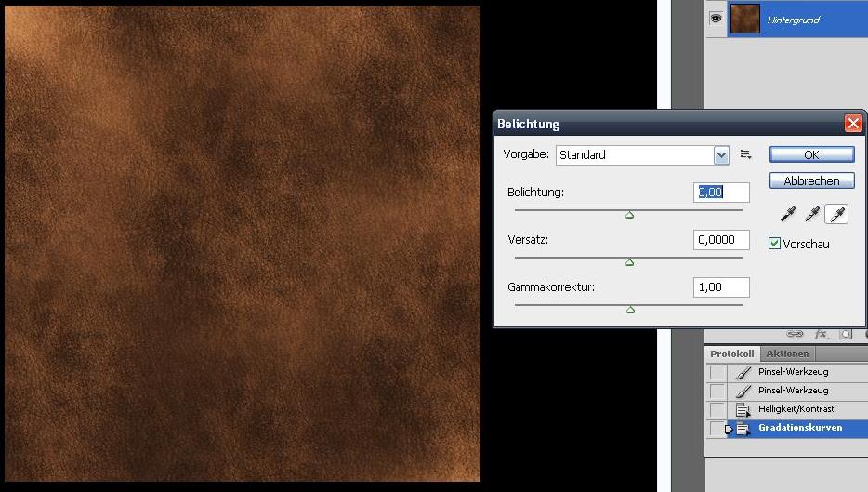This screenshot has width=868, height=492.
Task: Click the fx layer style icon
Action: tap(821, 334)
